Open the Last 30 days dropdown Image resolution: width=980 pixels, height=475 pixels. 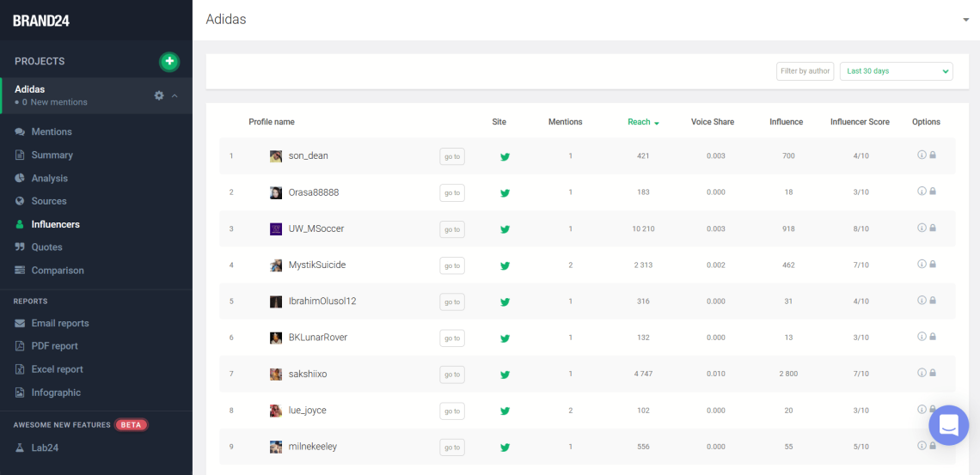tap(897, 71)
